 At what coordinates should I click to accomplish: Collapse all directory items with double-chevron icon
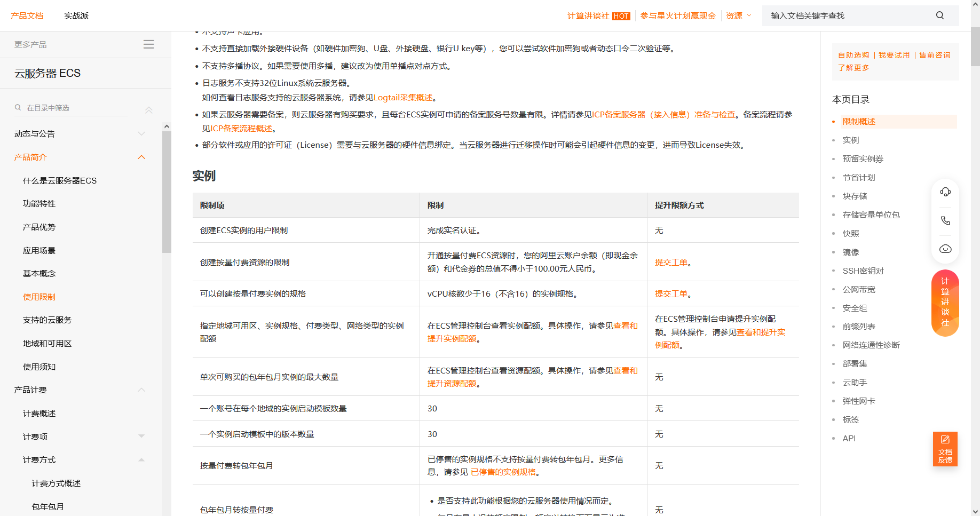click(x=149, y=110)
